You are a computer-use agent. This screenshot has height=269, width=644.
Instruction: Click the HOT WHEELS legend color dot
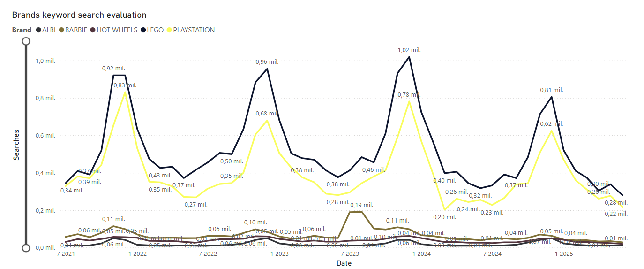pos(92,30)
